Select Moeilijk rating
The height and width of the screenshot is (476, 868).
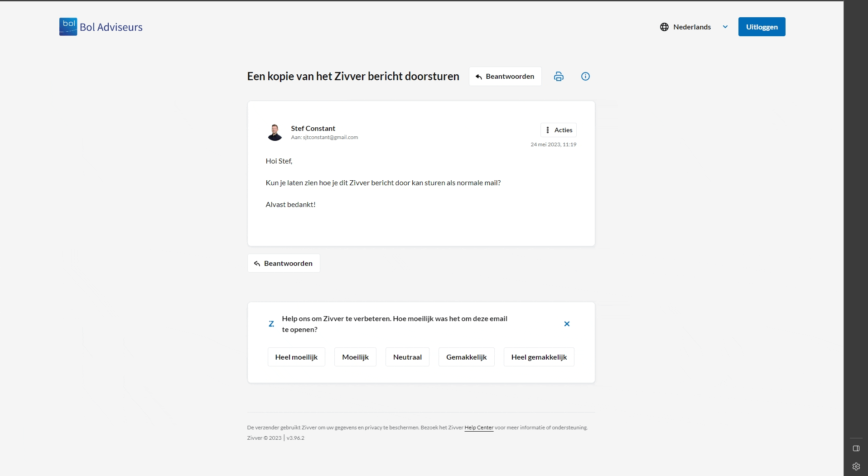coord(355,357)
